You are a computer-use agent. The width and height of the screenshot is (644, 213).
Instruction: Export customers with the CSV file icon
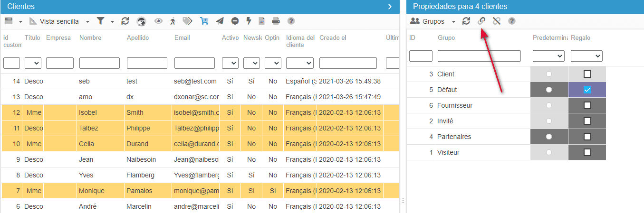[x=261, y=21]
